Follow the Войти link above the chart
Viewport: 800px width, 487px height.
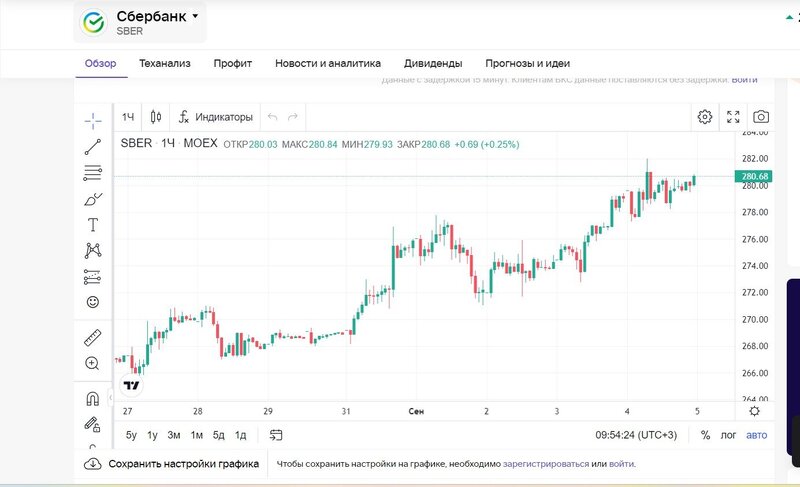744,80
